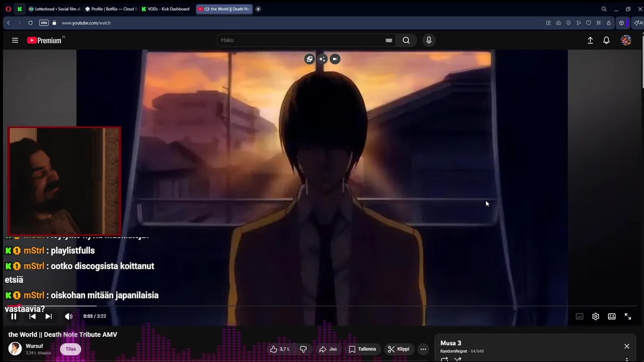Pause the video with the pause button
The width and height of the screenshot is (644, 362).
[x=14, y=316]
